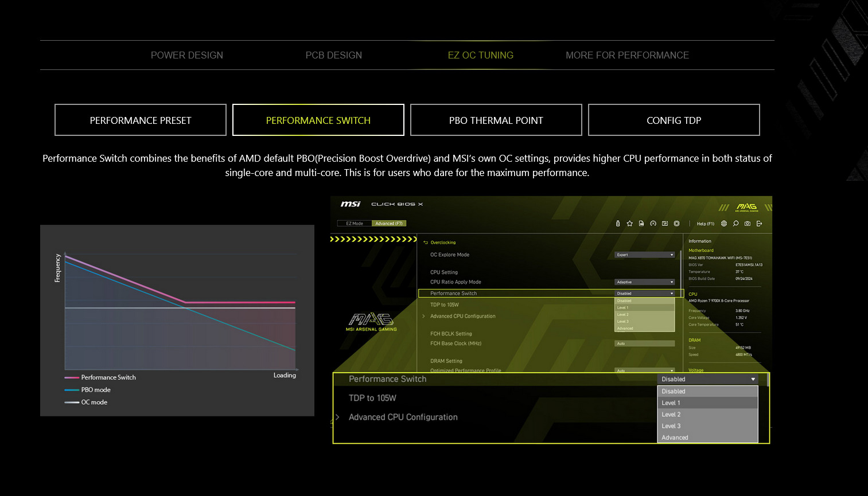Click the MSI Arsenal Gaming emblem
Image resolution: width=868 pixels, height=496 pixels.
point(371,322)
